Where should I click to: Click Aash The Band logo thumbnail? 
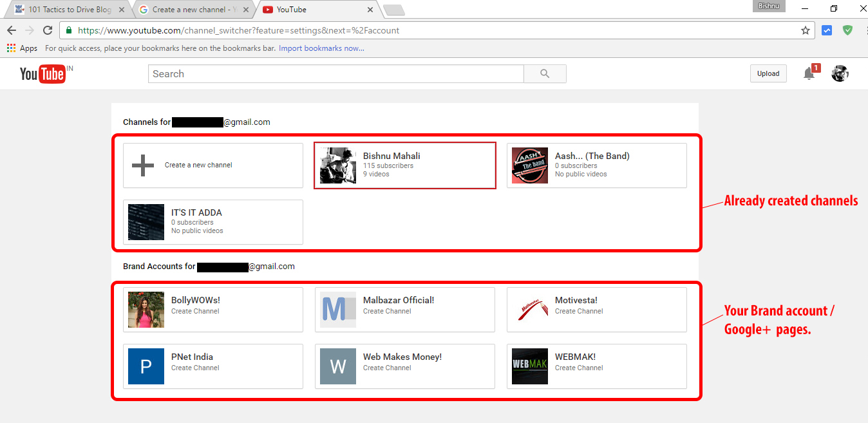point(530,165)
